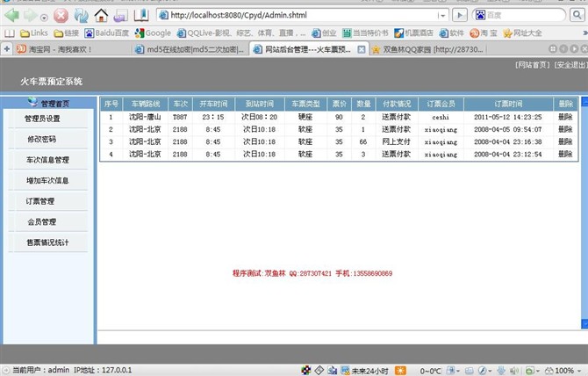Open the 创业 bookmark
This screenshot has height=376, width=588.
324,33
